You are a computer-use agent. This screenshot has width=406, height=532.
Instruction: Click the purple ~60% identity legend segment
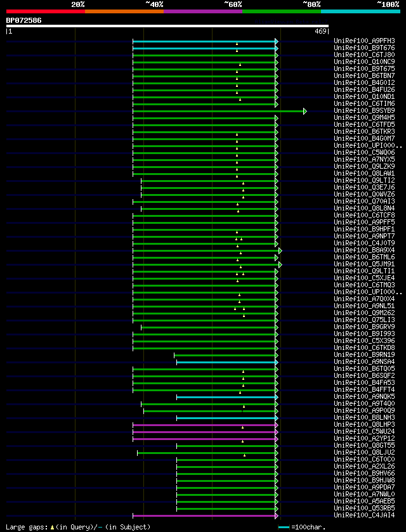[x=203, y=11]
